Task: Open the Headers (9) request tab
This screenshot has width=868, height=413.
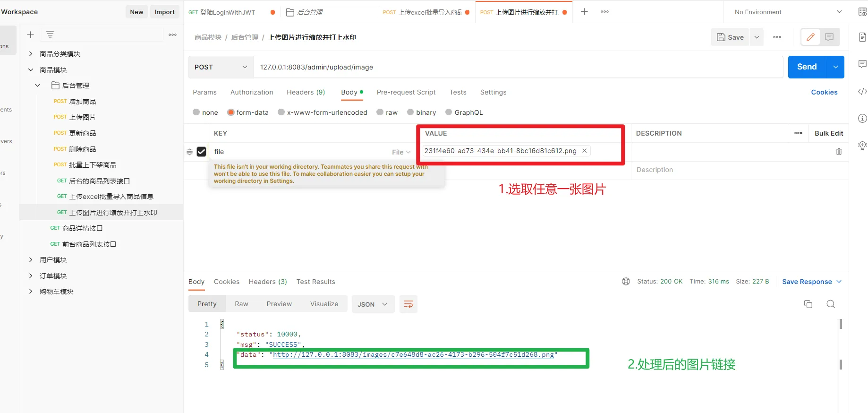Action: 306,92
